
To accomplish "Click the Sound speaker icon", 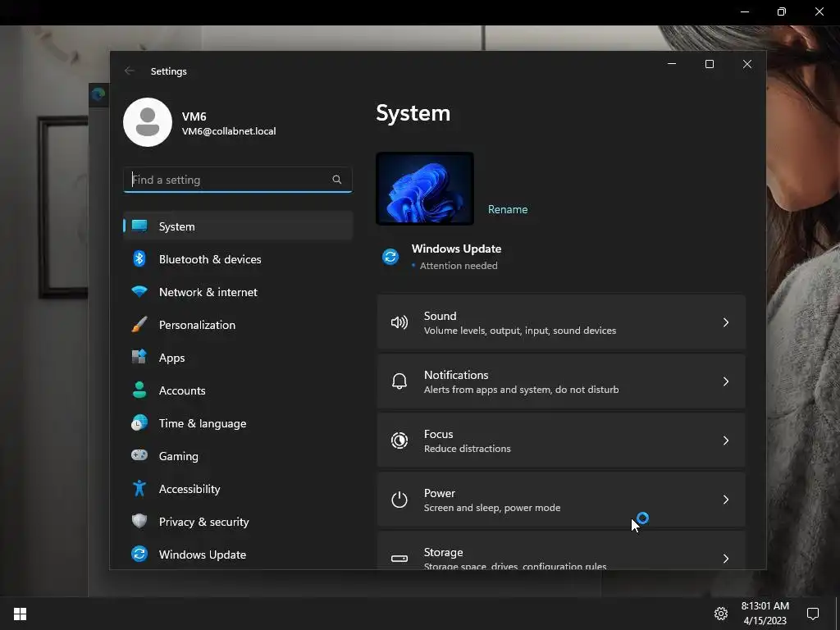I will coord(399,322).
